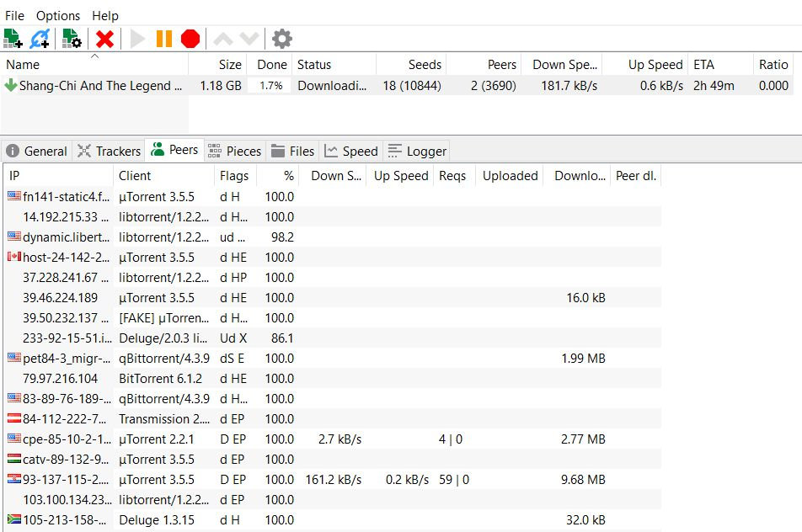
Task: Click the BitTorrent 6.1.2 client cell
Action: pyautogui.click(x=160, y=379)
